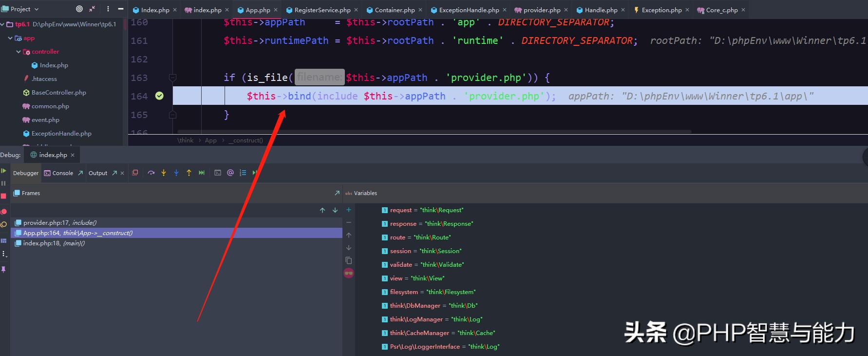Collapse the app folder node
This screenshot has height=356, width=868.
click(10, 38)
